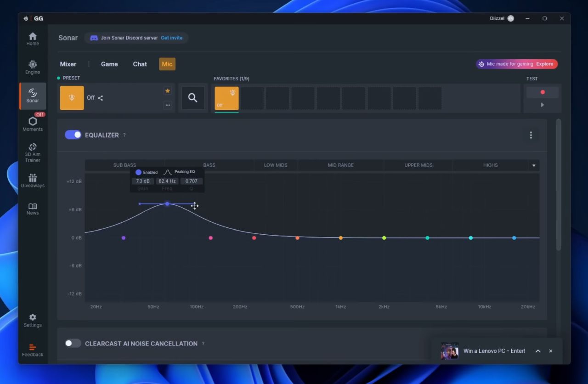The width and height of the screenshot is (588, 384).
Task: Click the preset search magnifier icon
Action: [193, 97]
